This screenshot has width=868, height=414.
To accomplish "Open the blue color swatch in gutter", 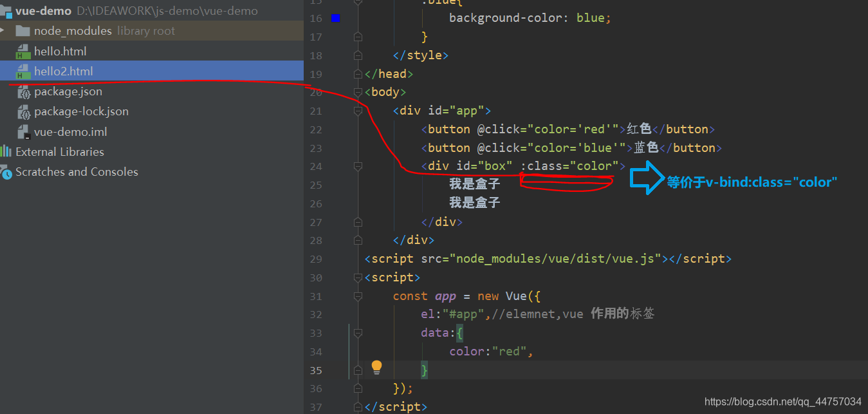I will pyautogui.click(x=335, y=18).
